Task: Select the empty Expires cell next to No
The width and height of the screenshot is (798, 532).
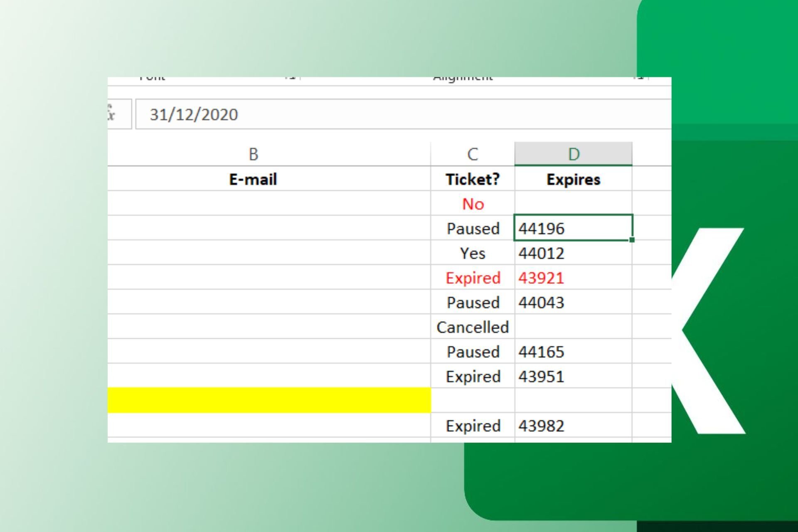Action: click(x=574, y=204)
